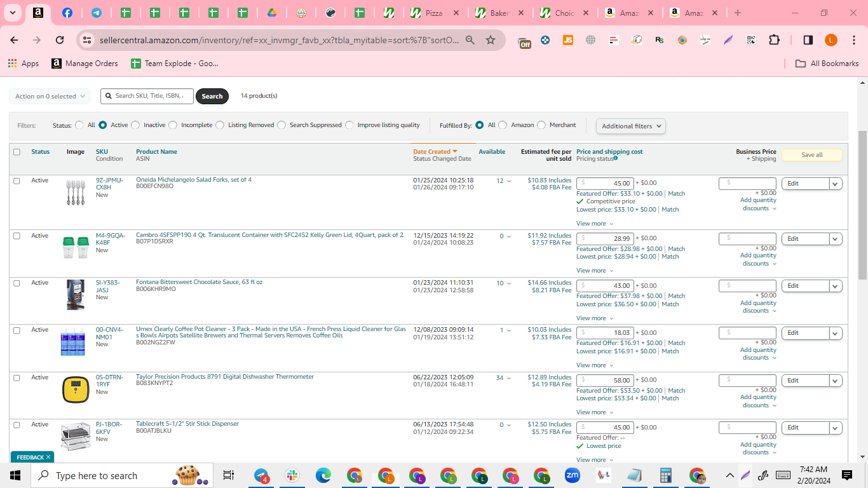View site information icon beside the URL
This screenshot has height=488, width=868.
click(x=87, y=40)
